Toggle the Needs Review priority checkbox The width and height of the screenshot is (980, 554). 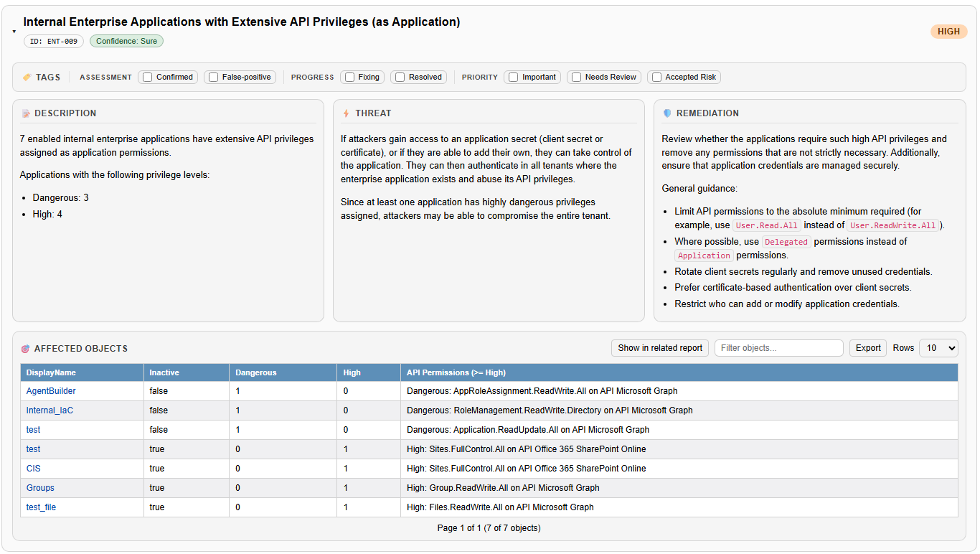coord(577,78)
